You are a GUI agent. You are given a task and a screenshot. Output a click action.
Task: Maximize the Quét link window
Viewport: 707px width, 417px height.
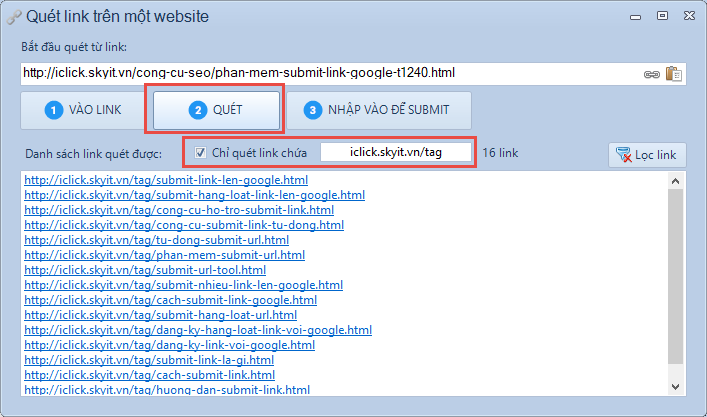point(662,16)
